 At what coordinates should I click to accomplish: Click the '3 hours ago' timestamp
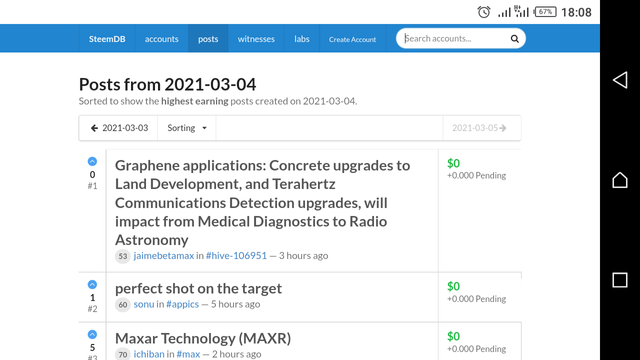303,256
